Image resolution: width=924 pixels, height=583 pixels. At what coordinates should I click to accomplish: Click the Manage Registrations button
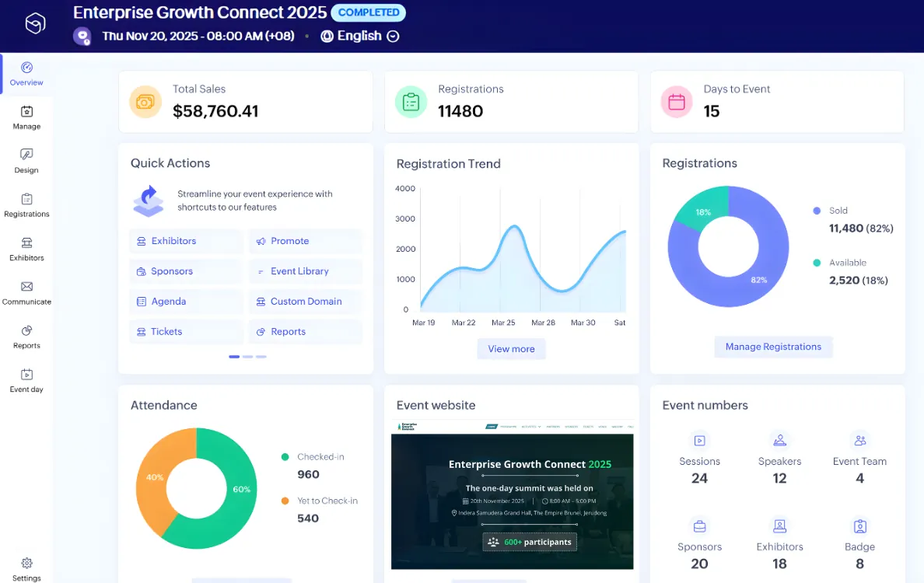coord(773,347)
